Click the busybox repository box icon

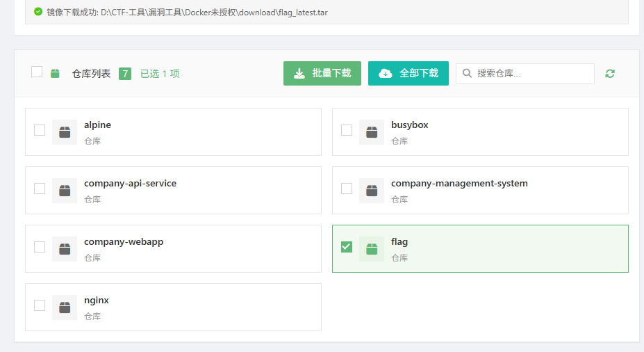click(x=372, y=131)
